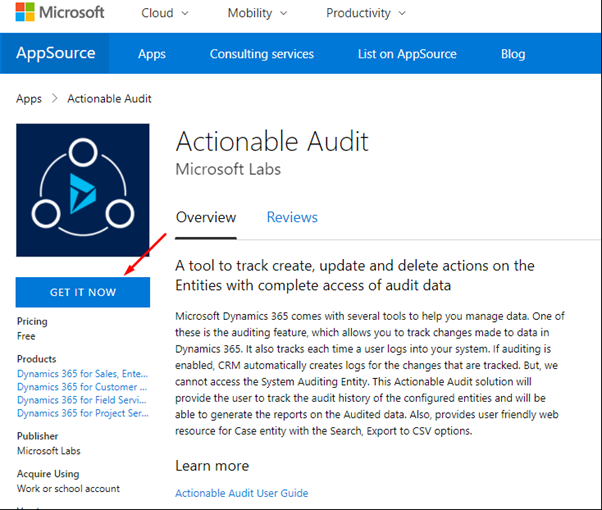Click the Actionable Audit breadcrumb
Screen dimensions: 602x510
[x=109, y=99]
